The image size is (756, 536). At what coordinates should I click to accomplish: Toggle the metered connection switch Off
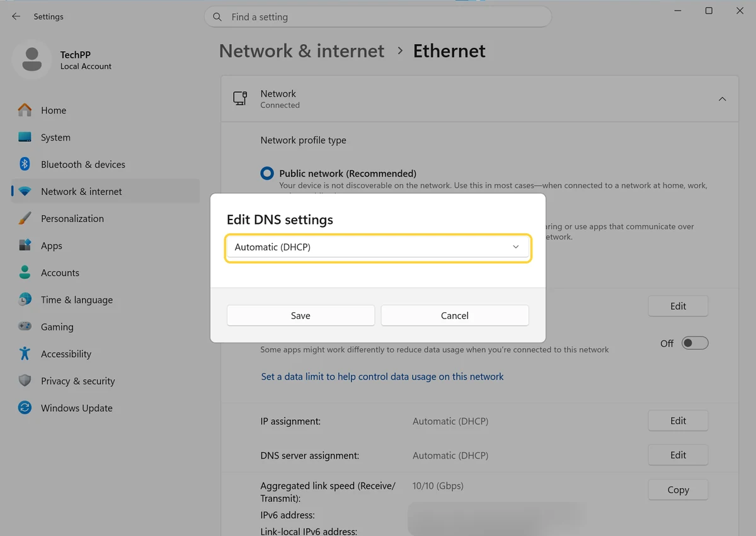click(x=695, y=343)
